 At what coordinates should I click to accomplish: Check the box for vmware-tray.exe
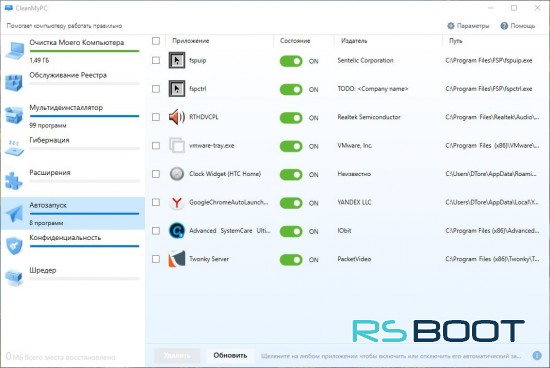[x=156, y=145]
